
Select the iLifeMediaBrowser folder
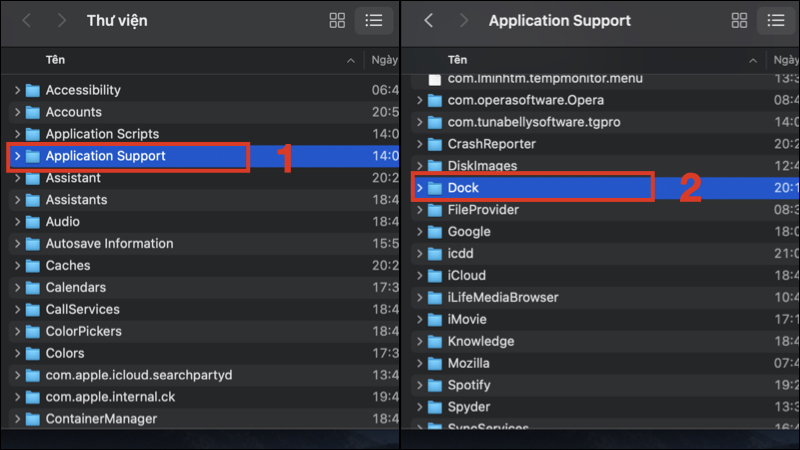(503, 298)
